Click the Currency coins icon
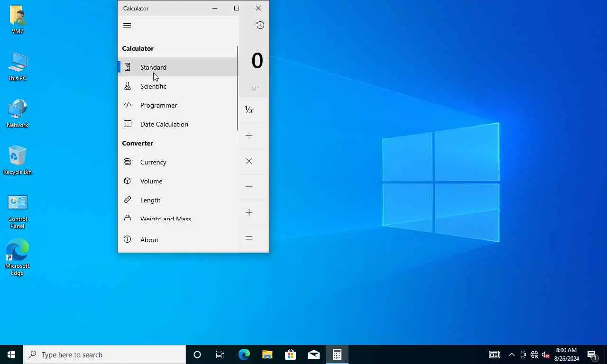 (x=127, y=162)
